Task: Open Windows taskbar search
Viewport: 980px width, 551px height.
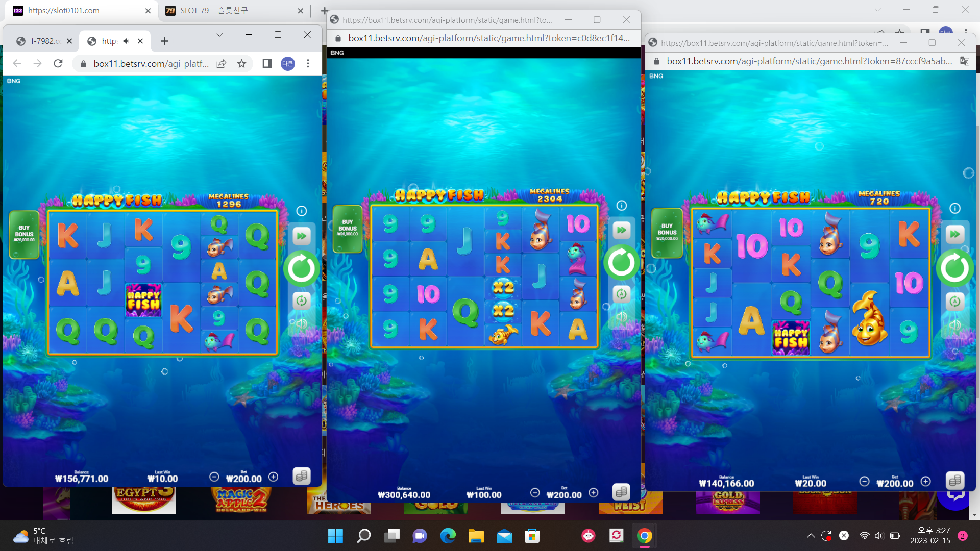Action: pos(364,536)
